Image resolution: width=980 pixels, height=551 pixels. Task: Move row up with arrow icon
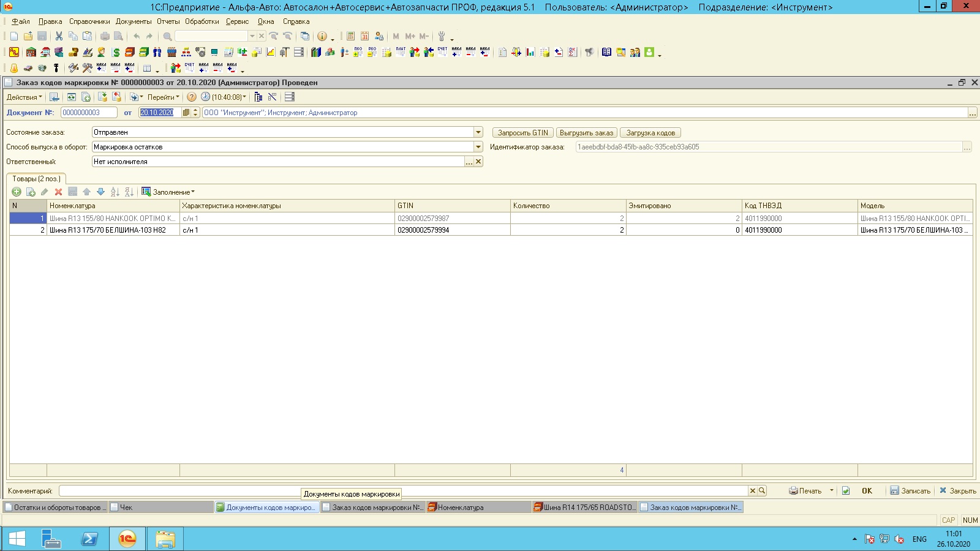point(87,192)
